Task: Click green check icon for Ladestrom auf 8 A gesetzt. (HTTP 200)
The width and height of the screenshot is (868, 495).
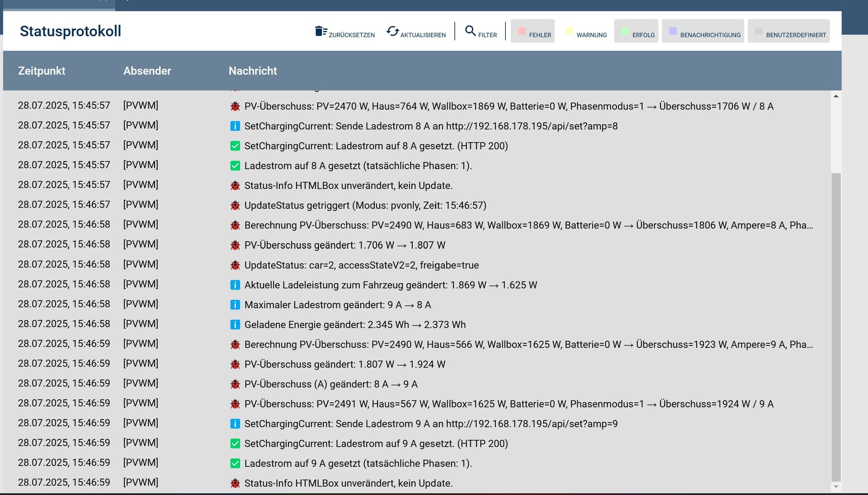Action: coord(235,146)
